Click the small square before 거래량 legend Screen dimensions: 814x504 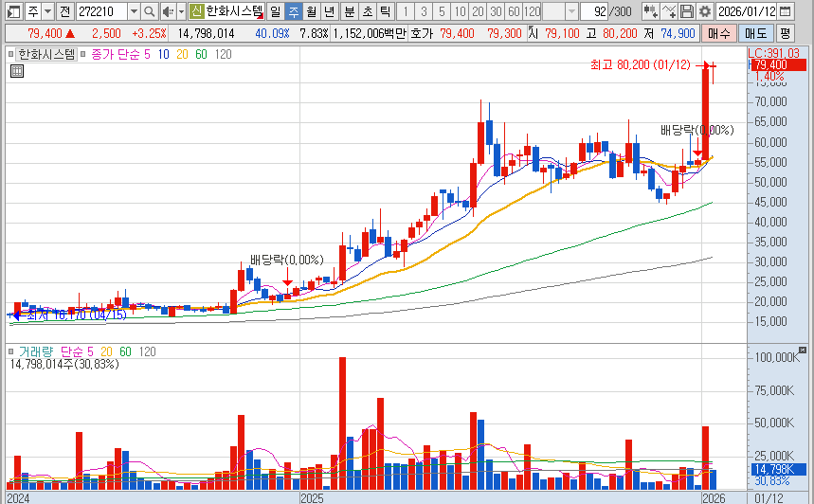[x=11, y=351]
